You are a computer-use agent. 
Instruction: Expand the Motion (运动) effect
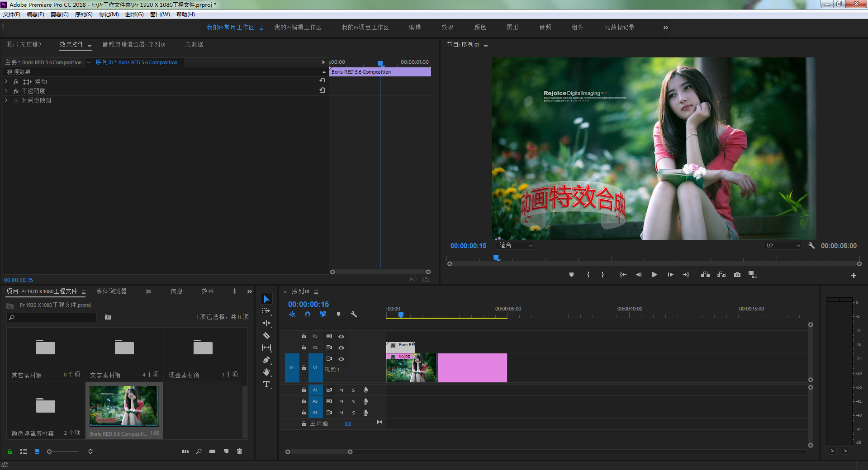click(x=6, y=81)
